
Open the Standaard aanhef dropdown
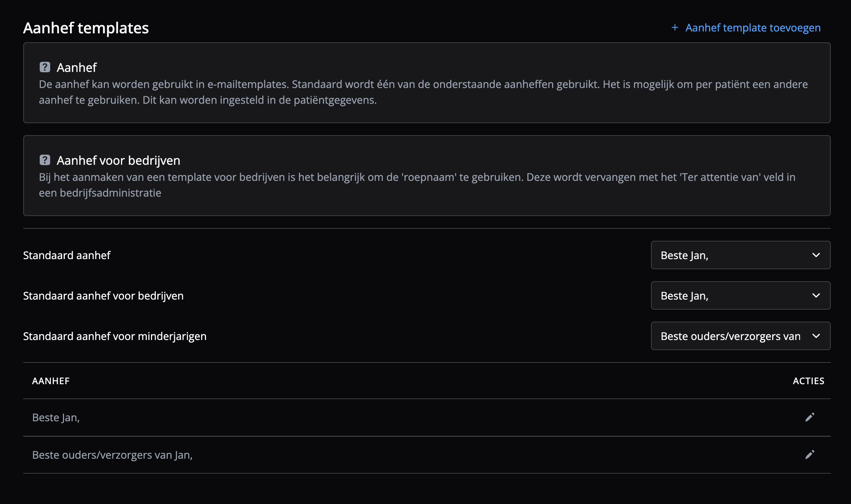[x=741, y=255]
